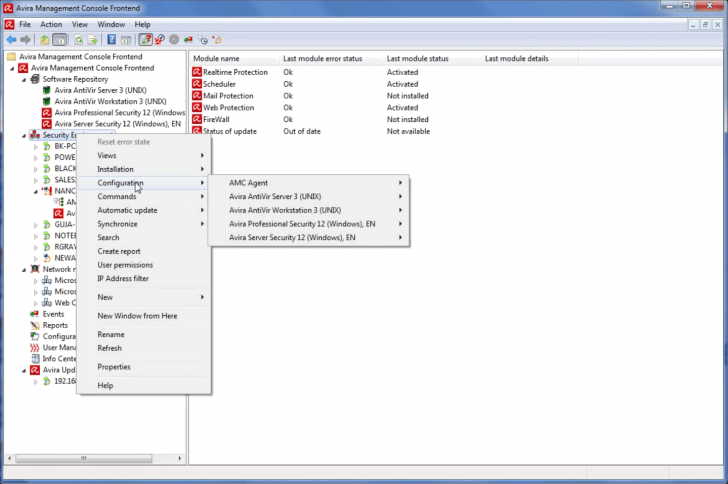This screenshot has width=728, height=484.
Task: Click the blue Back arrow in toolbar
Action: tap(11, 40)
